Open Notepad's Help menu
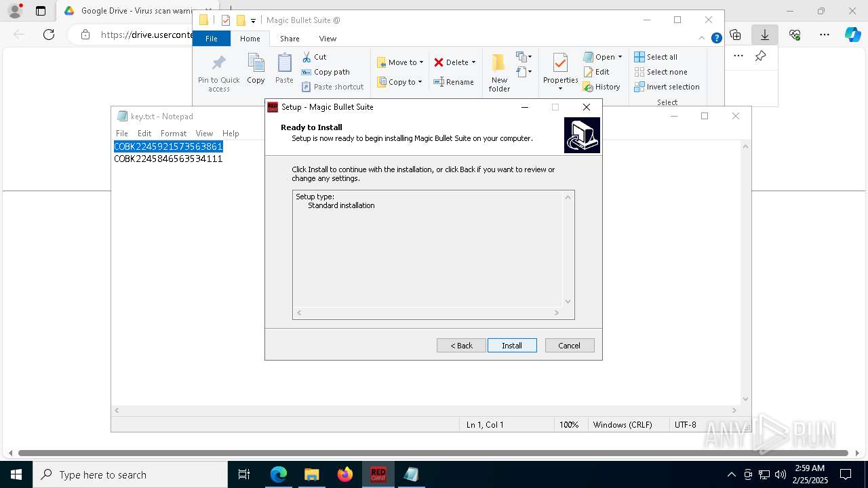Screen dimensions: 868x488 [231, 134]
